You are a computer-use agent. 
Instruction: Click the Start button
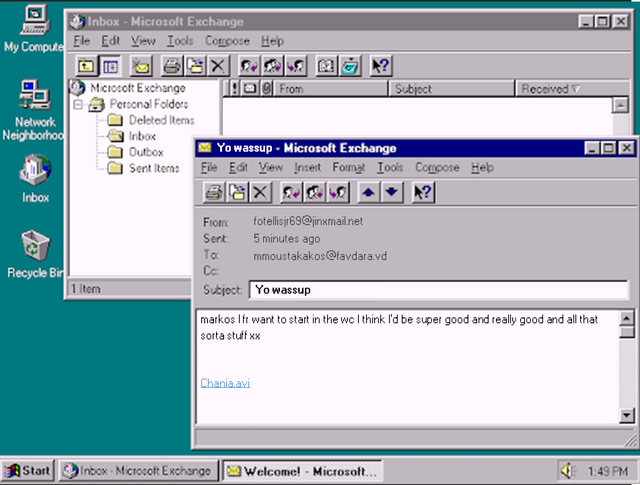27,471
